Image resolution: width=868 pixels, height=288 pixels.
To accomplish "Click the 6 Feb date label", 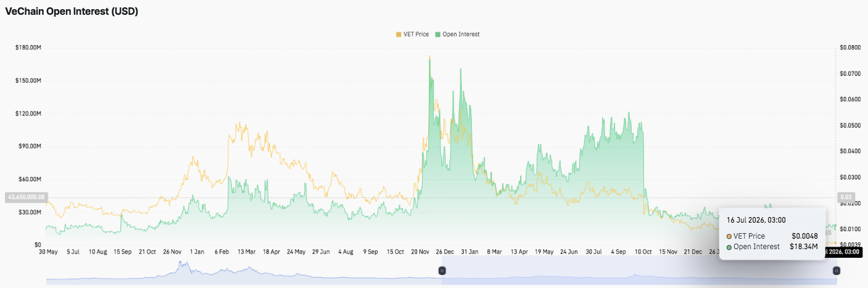I will tap(222, 252).
